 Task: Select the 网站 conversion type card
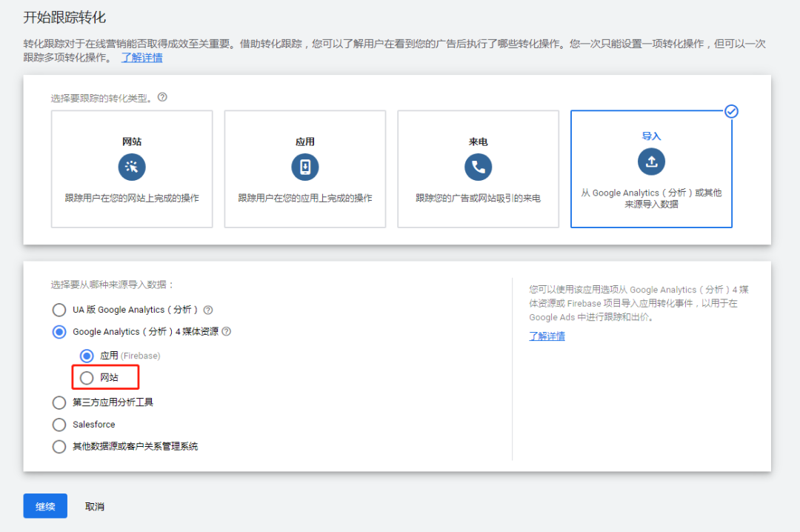pos(132,169)
